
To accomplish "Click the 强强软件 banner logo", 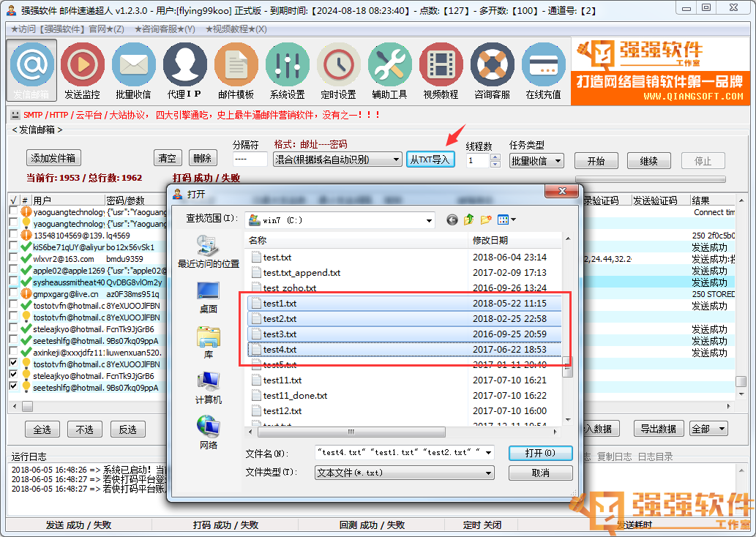I will coord(661,72).
